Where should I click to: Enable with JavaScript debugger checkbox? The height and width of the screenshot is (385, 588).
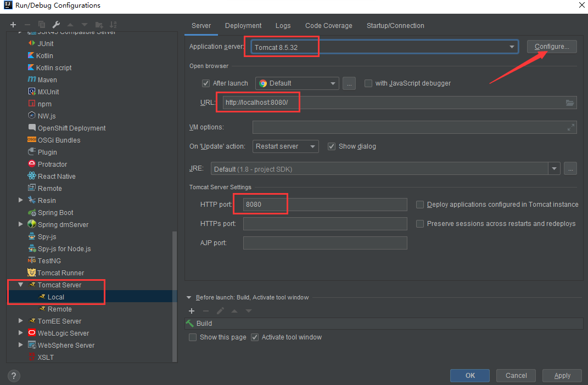368,83
